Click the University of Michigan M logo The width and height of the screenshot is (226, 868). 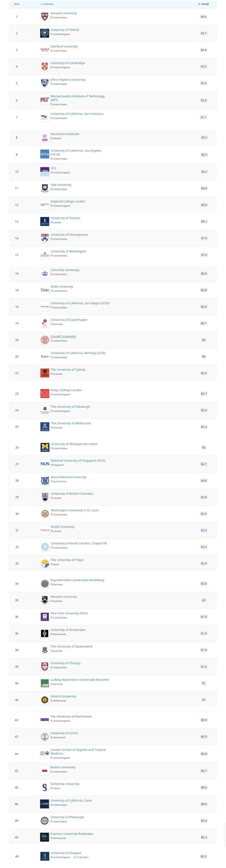click(x=45, y=447)
